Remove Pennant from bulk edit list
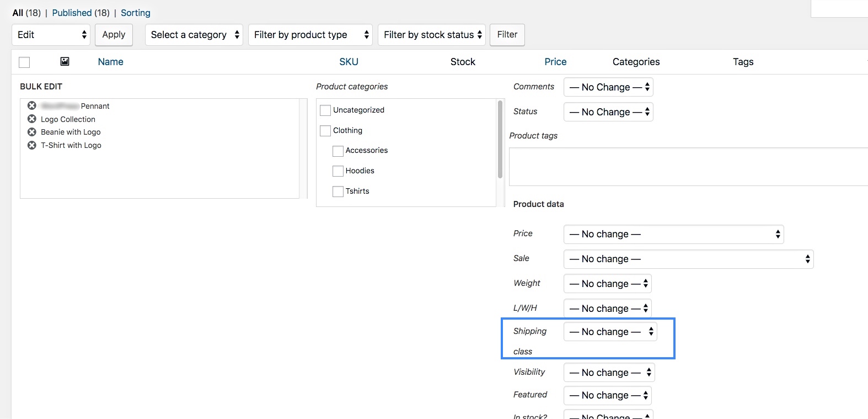 (x=32, y=105)
